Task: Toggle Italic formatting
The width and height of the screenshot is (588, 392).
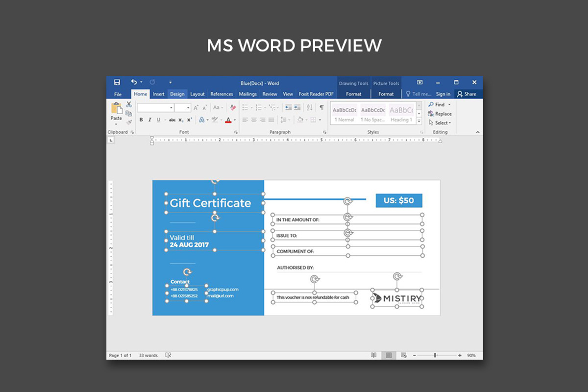Action: click(150, 120)
